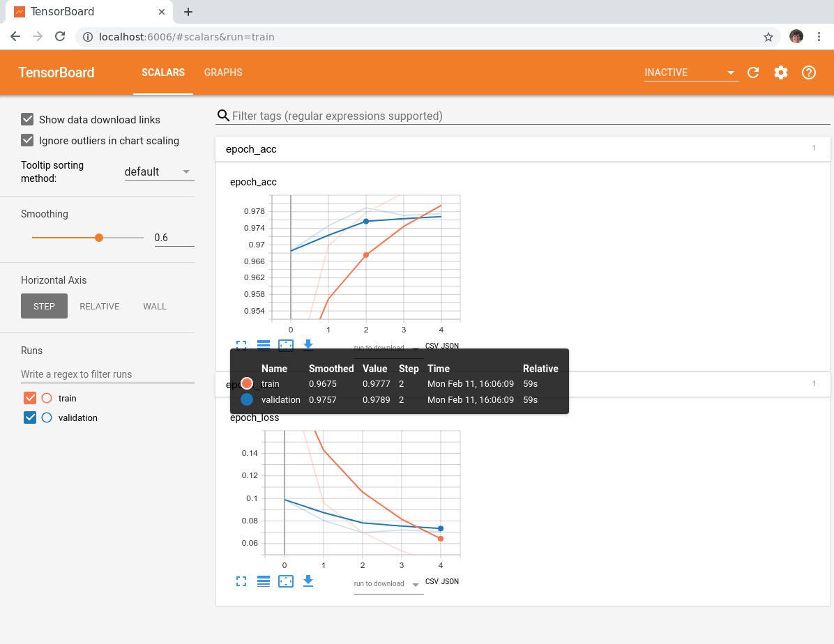Fit domain to data on epoch_acc chart
Screen dimensions: 834x644
pos(286,345)
